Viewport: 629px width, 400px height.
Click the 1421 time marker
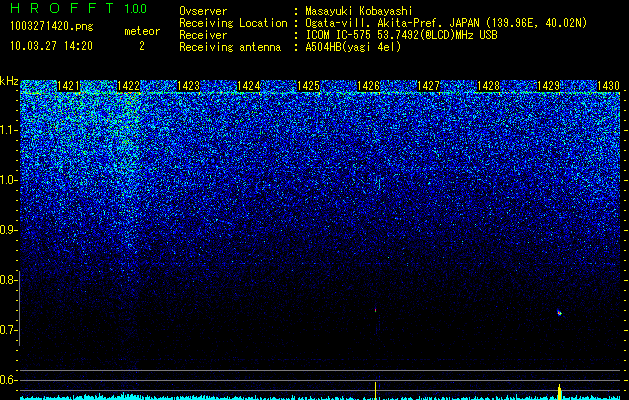68,86
